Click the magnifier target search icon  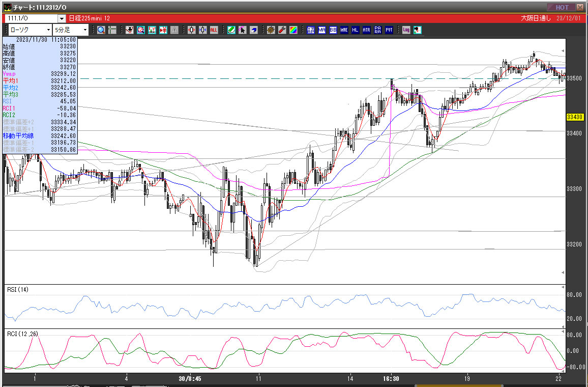coord(140,30)
